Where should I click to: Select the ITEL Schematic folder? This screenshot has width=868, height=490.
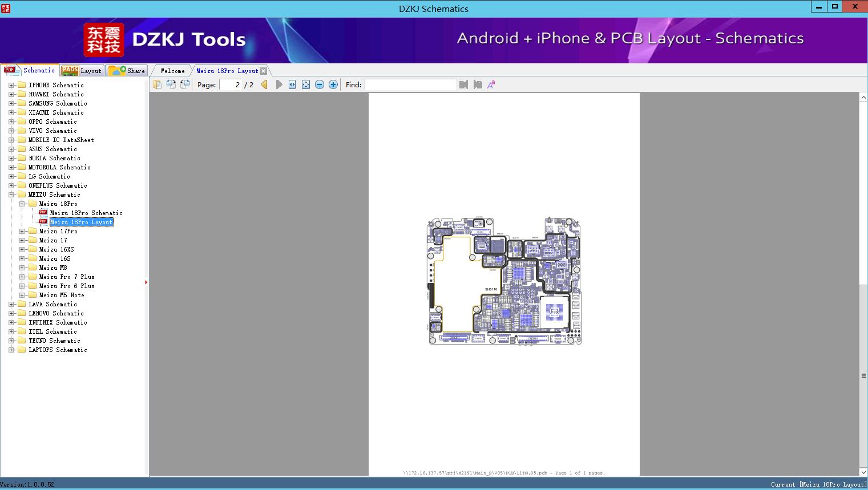[53, 331]
